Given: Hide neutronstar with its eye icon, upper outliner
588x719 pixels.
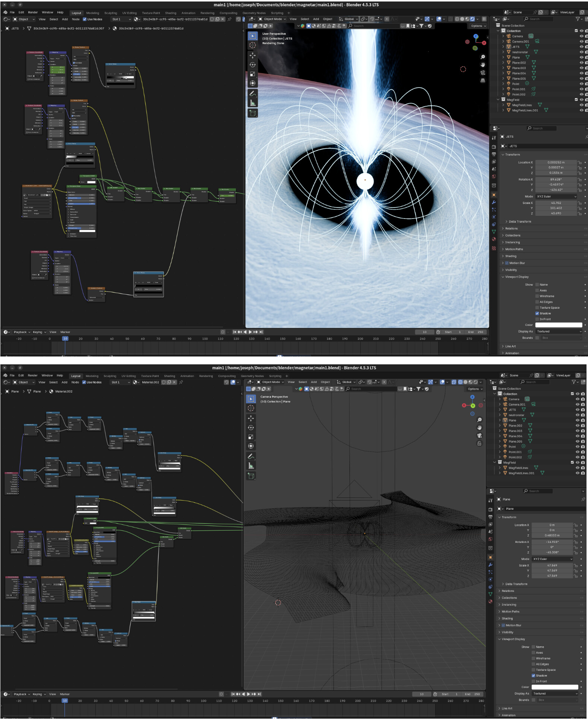Looking at the screenshot, I should pyautogui.click(x=581, y=52).
